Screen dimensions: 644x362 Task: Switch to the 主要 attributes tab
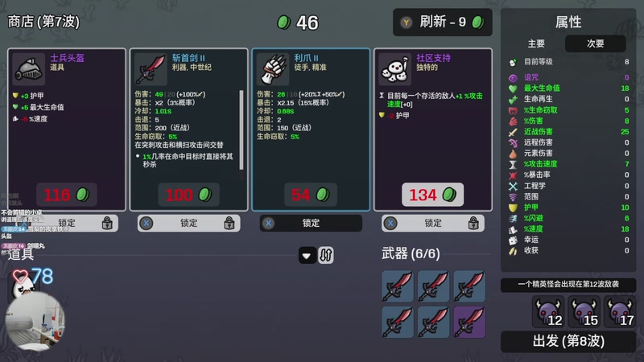pyautogui.click(x=536, y=43)
